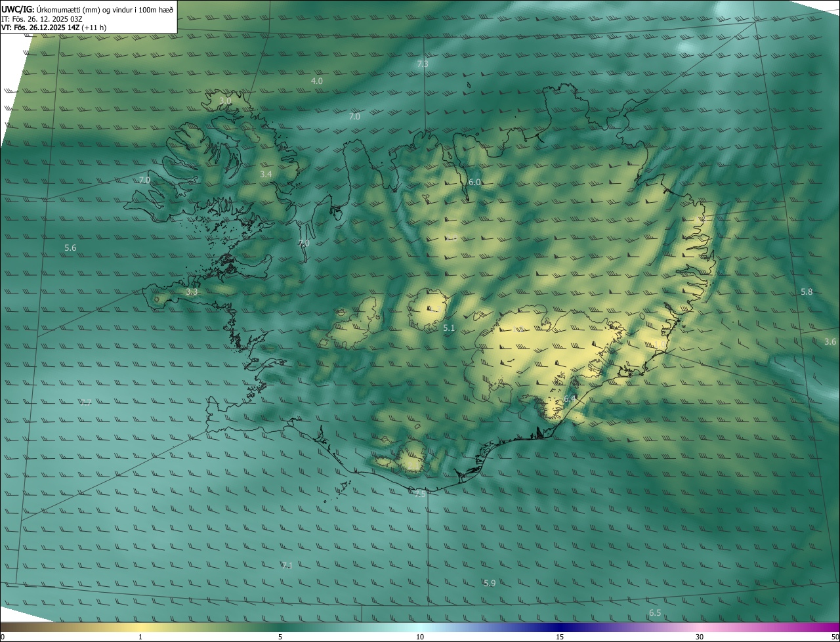Click the 7.3 value label on the map

[x=423, y=64]
